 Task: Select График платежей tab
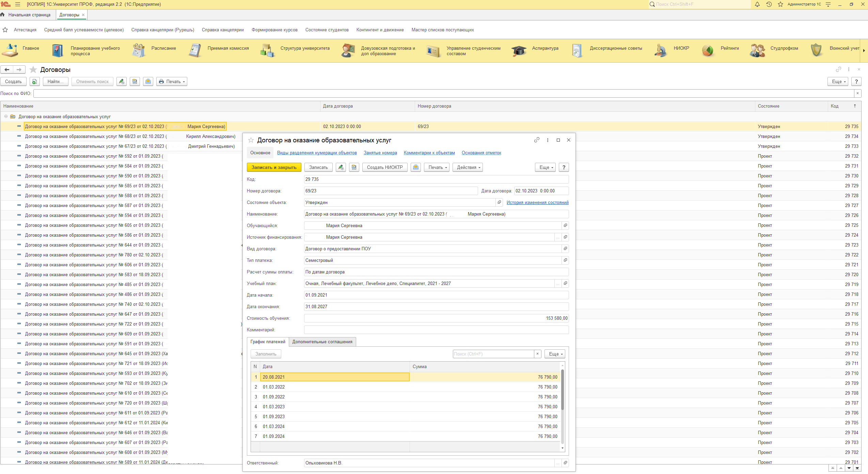click(268, 342)
